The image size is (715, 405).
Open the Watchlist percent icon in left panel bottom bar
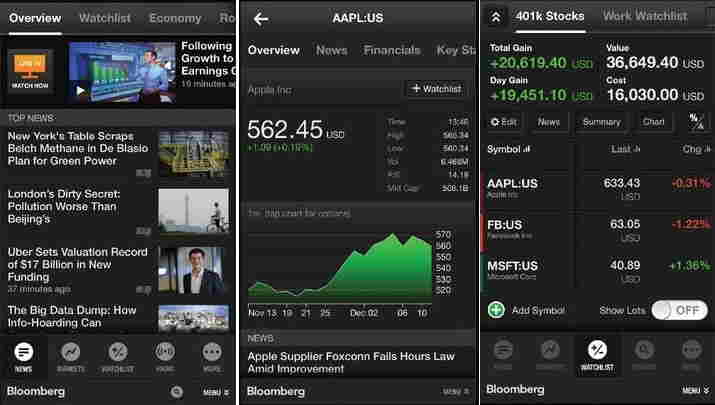[x=118, y=353]
